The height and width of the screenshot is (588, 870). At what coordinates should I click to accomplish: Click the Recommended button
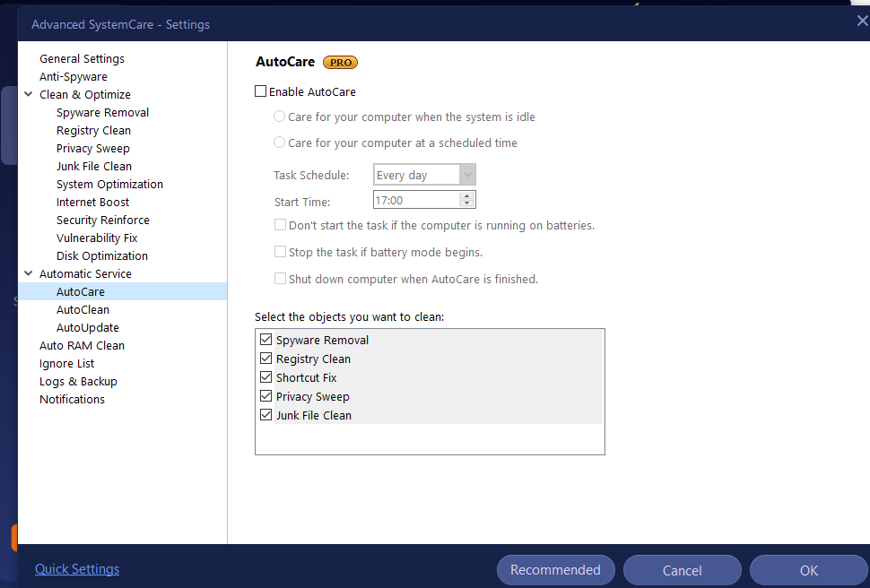coord(555,570)
